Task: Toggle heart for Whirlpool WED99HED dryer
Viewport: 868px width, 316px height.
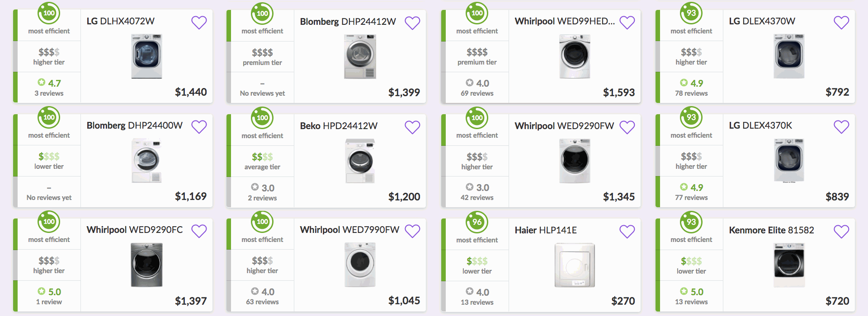Action: 627,23
